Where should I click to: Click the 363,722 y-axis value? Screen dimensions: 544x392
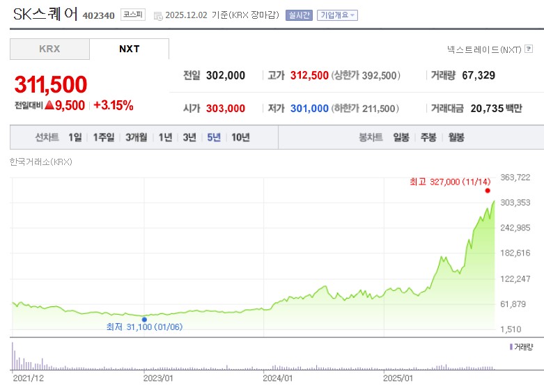click(515, 178)
